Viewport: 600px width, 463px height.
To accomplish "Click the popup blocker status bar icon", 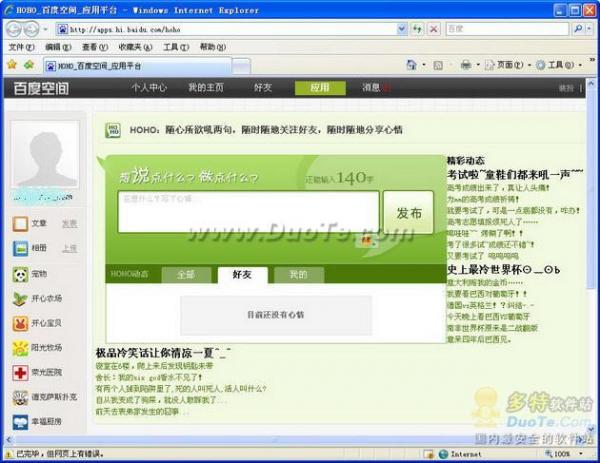I will click(429, 454).
